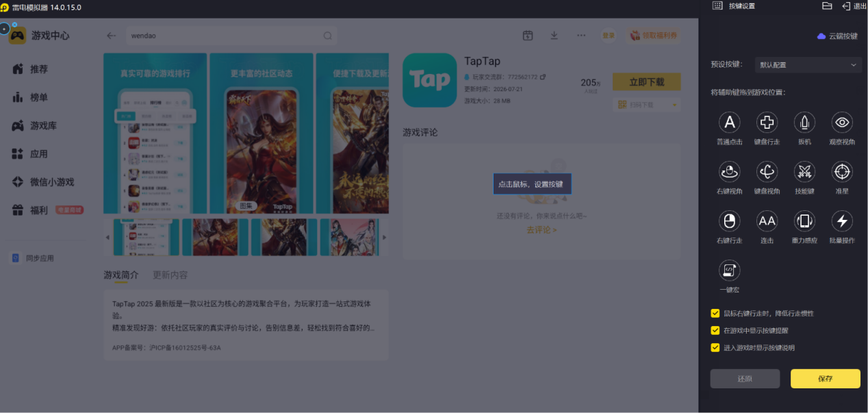Switch to the 游戏简介 tab
This screenshot has width=868, height=413.
tap(120, 275)
